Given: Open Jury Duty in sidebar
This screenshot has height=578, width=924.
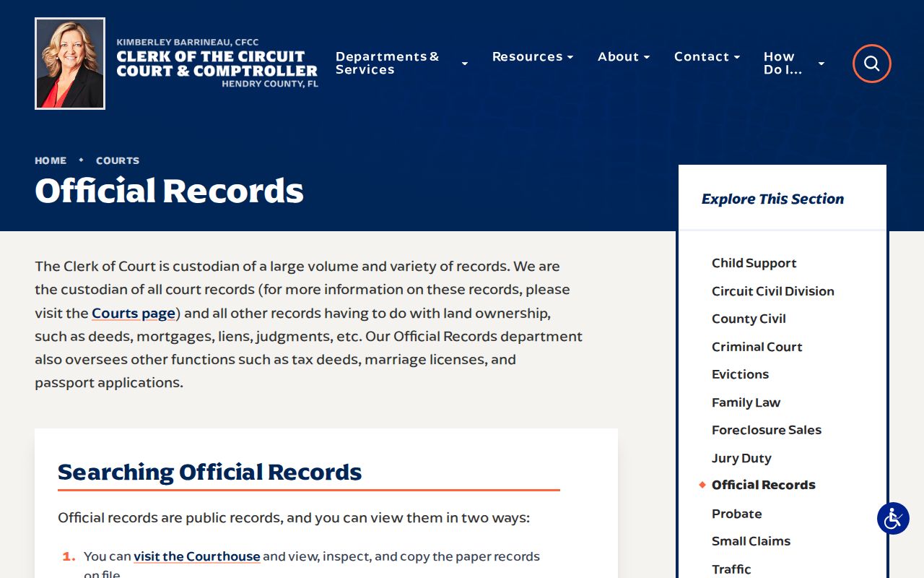Looking at the screenshot, I should pyautogui.click(x=741, y=458).
